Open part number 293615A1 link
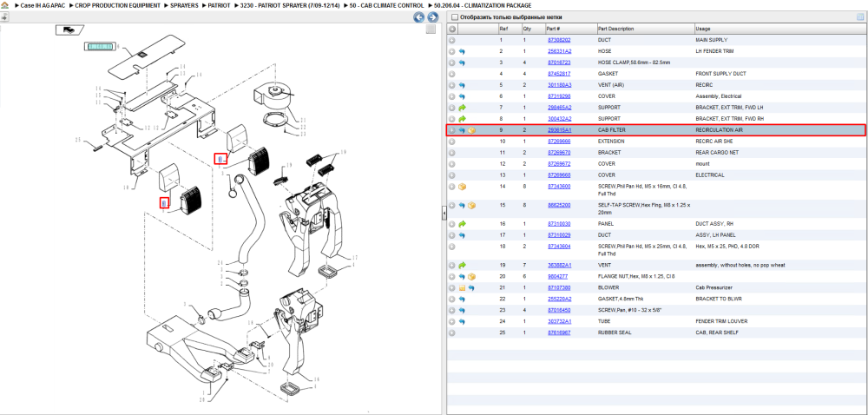 [x=559, y=130]
